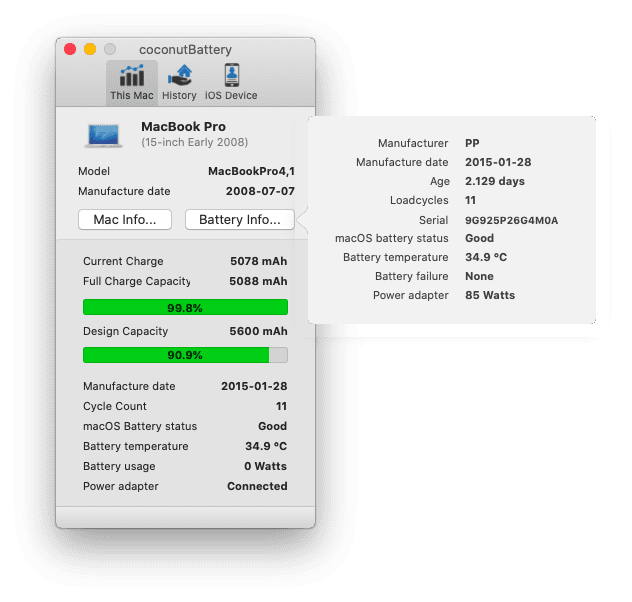The height and width of the screenshot is (602, 632).
Task: Click the Age label in popover
Action: (440, 181)
